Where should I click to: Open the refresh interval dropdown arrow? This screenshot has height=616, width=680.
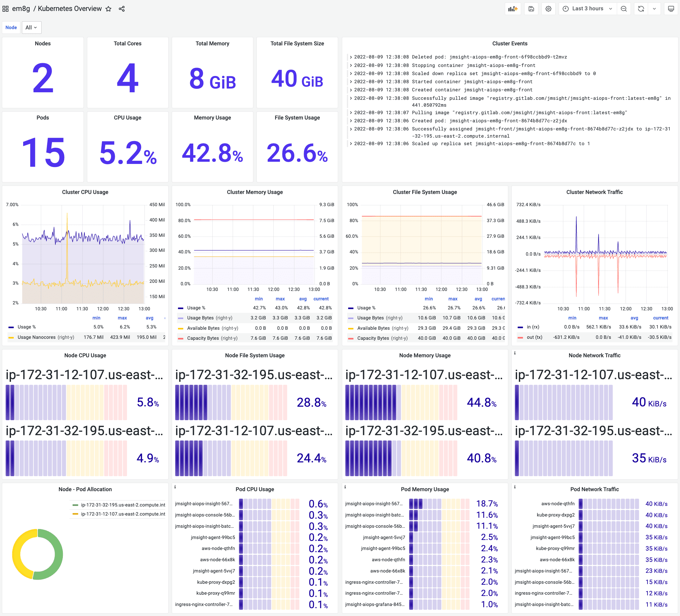(654, 9)
